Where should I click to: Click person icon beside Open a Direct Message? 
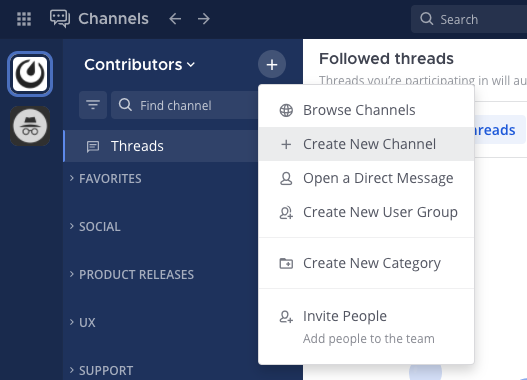[x=286, y=178]
